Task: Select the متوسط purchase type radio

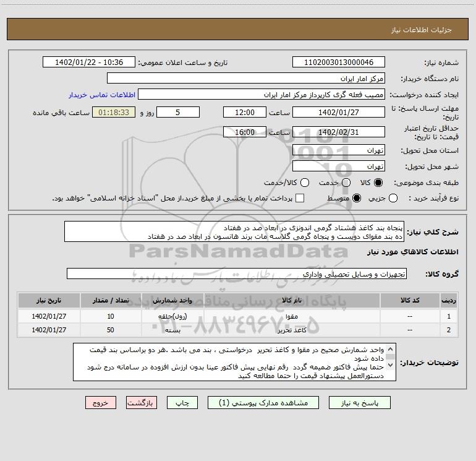Action: (357, 198)
